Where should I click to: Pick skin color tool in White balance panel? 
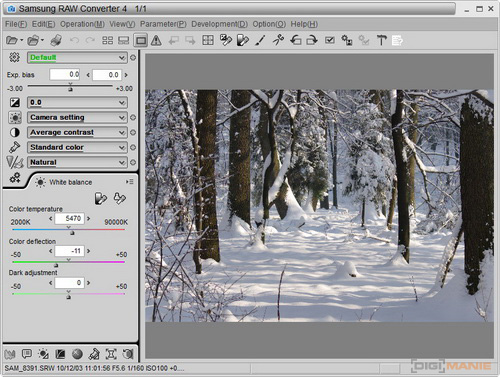pyautogui.click(x=120, y=198)
